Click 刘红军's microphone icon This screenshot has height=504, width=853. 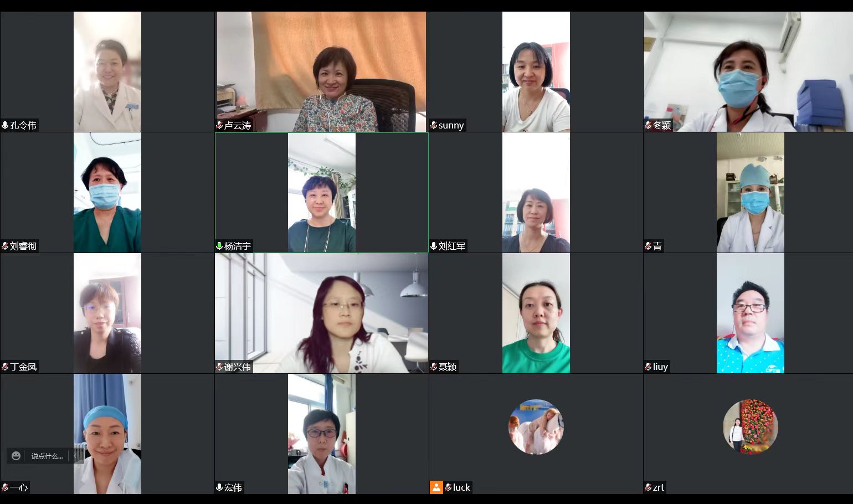pos(434,246)
